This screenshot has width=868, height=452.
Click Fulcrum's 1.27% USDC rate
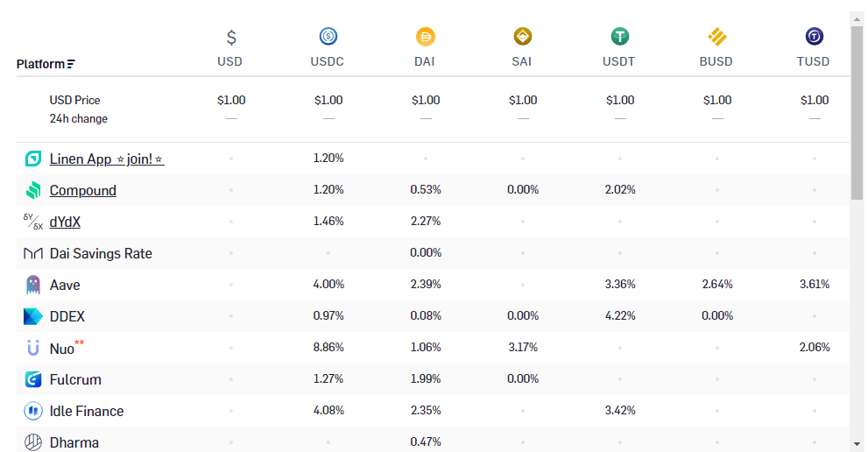328,379
